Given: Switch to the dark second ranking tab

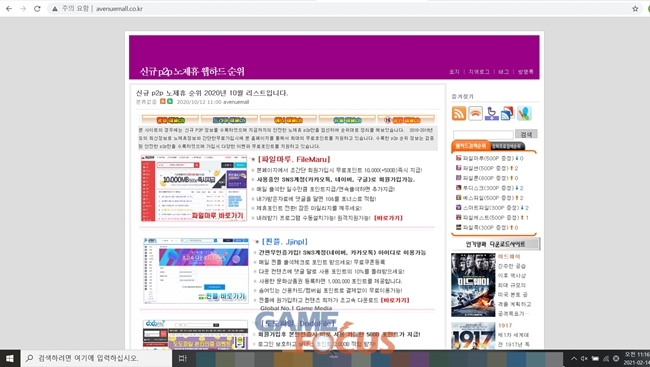Looking at the screenshot, I should click(x=507, y=146).
